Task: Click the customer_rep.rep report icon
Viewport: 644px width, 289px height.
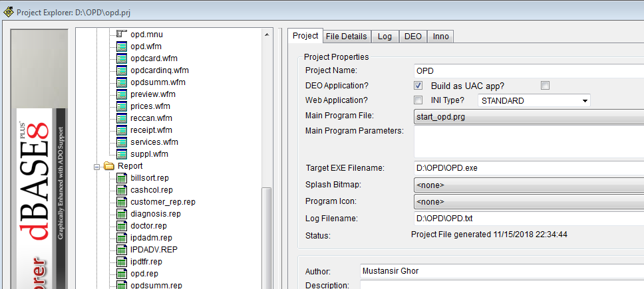Action: coord(122,202)
